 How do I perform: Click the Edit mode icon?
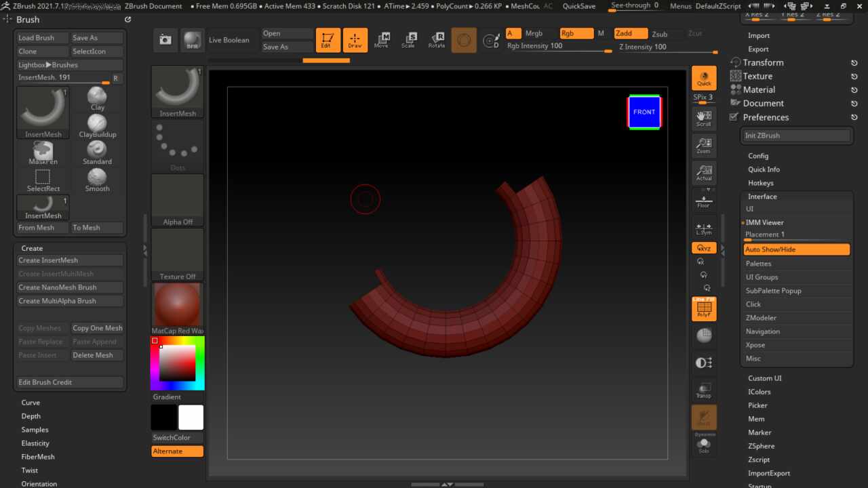328,40
